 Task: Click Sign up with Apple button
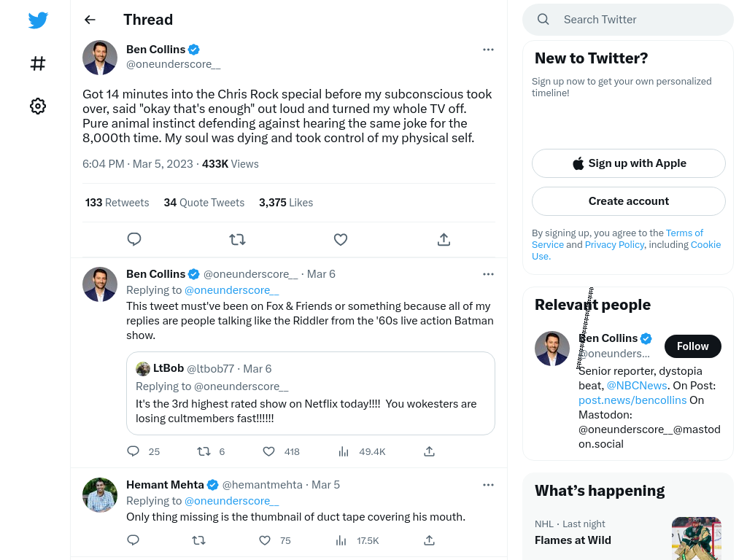coord(628,163)
